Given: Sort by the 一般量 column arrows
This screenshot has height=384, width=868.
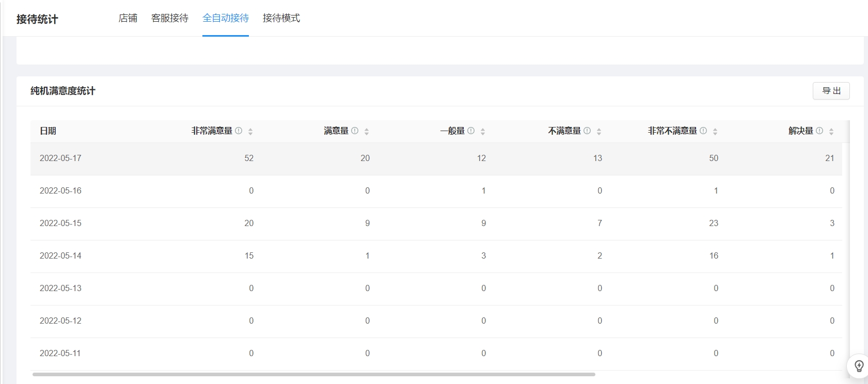Looking at the screenshot, I should pos(483,132).
